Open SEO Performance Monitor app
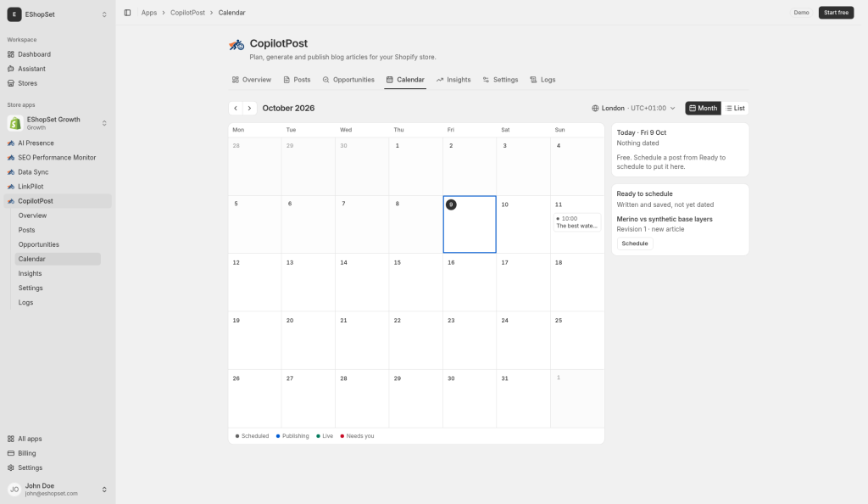Image resolution: width=868 pixels, height=504 pixels. [x=58, y=157]
